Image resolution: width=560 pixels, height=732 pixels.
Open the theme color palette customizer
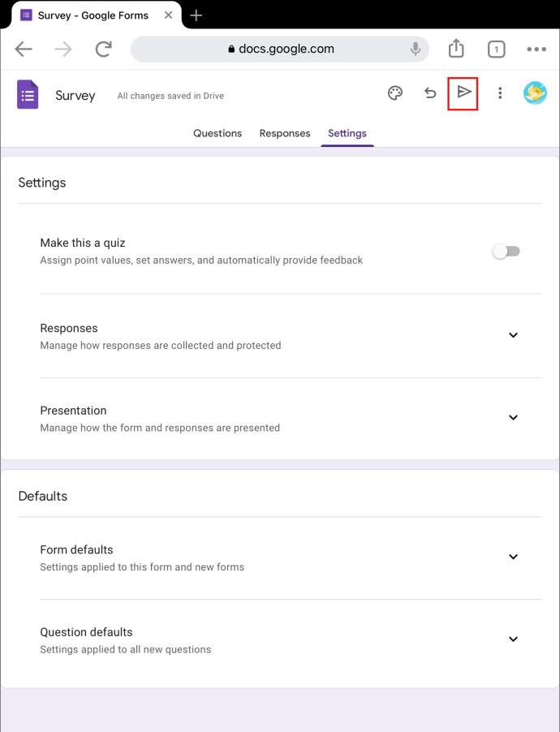click(395, 93)
